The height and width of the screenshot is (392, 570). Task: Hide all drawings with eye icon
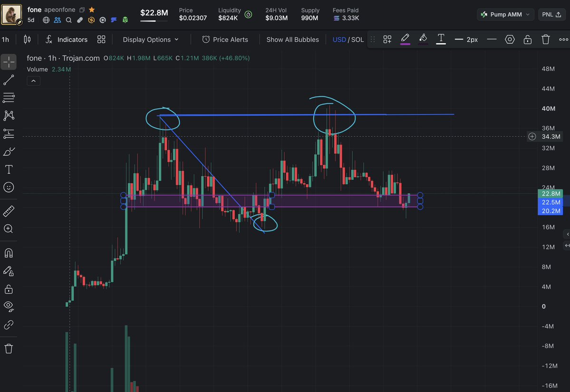click(x=9, y=306)
